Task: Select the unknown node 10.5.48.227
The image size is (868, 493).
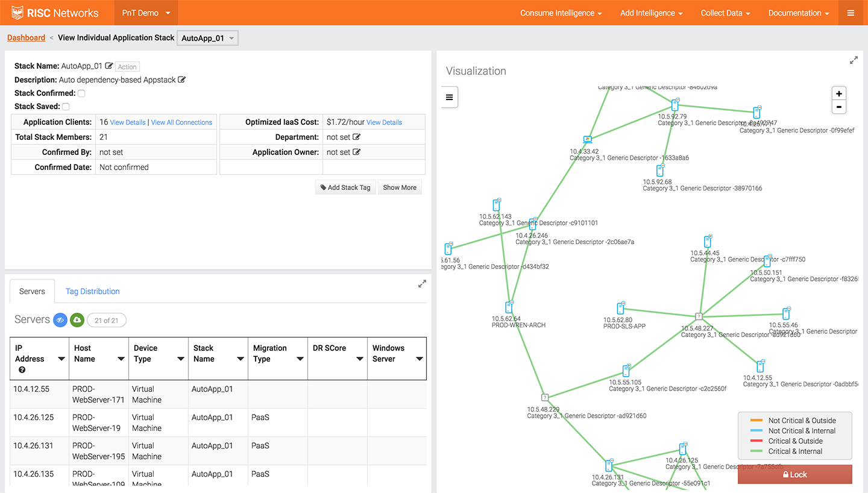Action: pyautogui.click(x=699, y=316)
